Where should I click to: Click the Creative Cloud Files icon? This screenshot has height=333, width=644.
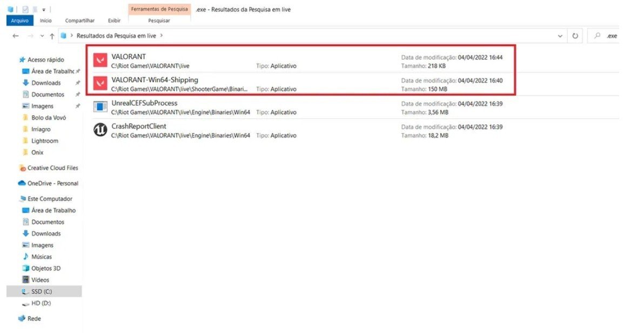(x=22, y=168)
